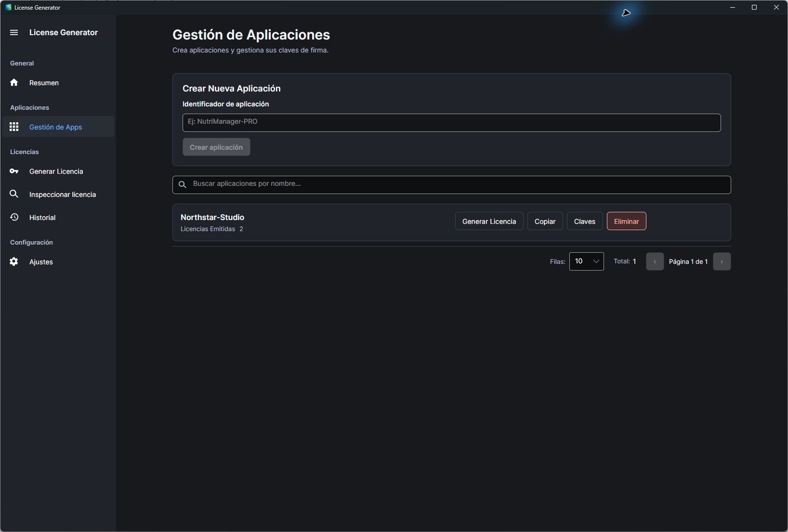Viewport: 788px width, 532px height.
Task: Close the License Generator window
Action: coord(776,7)
